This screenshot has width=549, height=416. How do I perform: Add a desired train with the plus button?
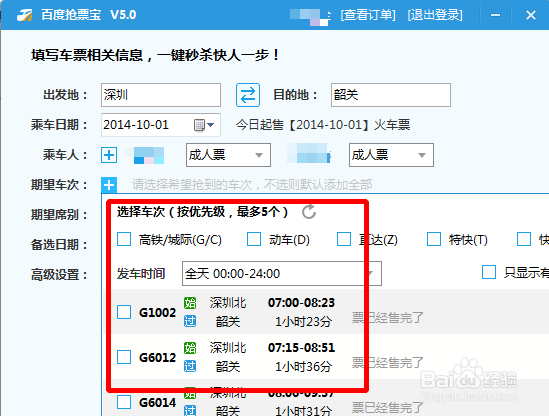[x=109, y=185]
